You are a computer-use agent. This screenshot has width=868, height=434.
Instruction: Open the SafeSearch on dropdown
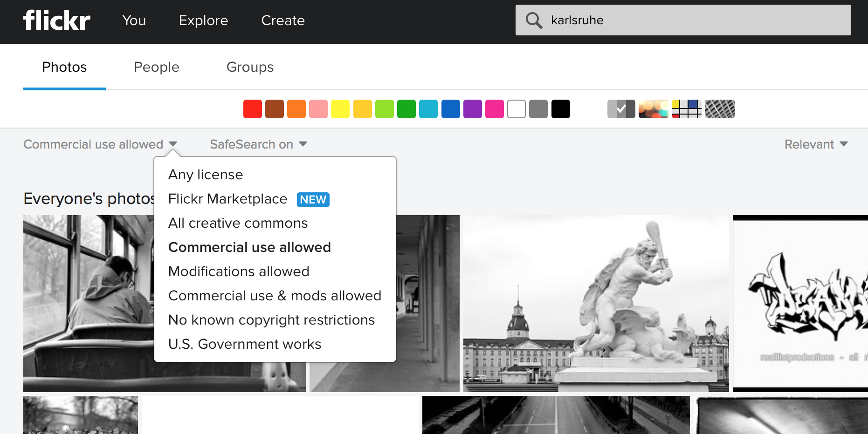coord(258,144)
